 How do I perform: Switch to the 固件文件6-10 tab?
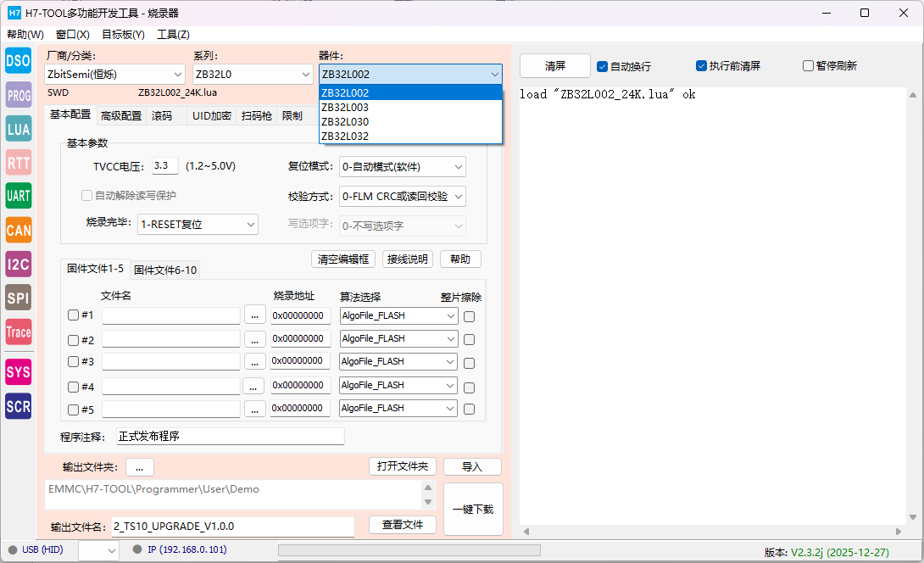165,270
